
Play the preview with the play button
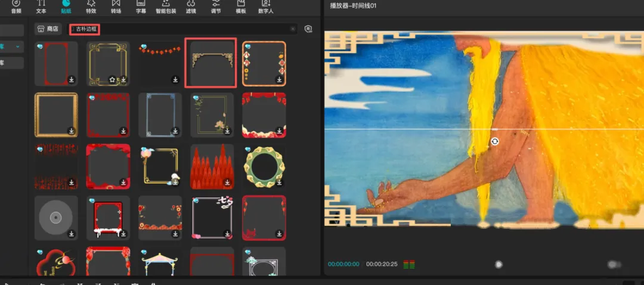[x=499, y=265]
